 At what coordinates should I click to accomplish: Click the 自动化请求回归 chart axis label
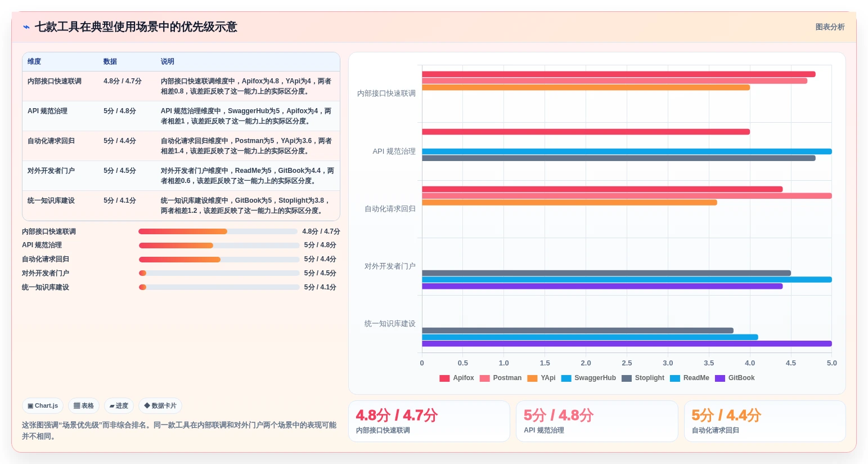coord(390,209)
